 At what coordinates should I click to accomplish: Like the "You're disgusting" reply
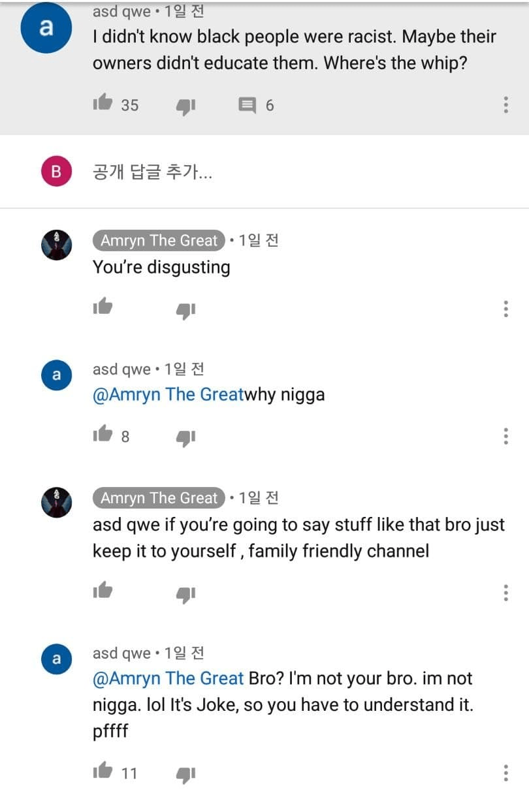click(x=103, y=306)
